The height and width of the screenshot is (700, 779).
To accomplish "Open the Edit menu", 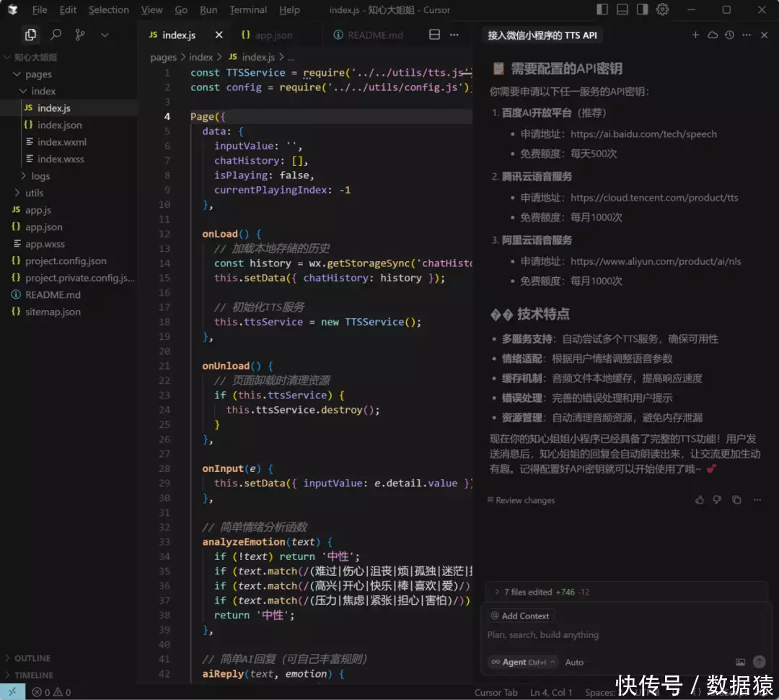I will [x=68, y=10].
